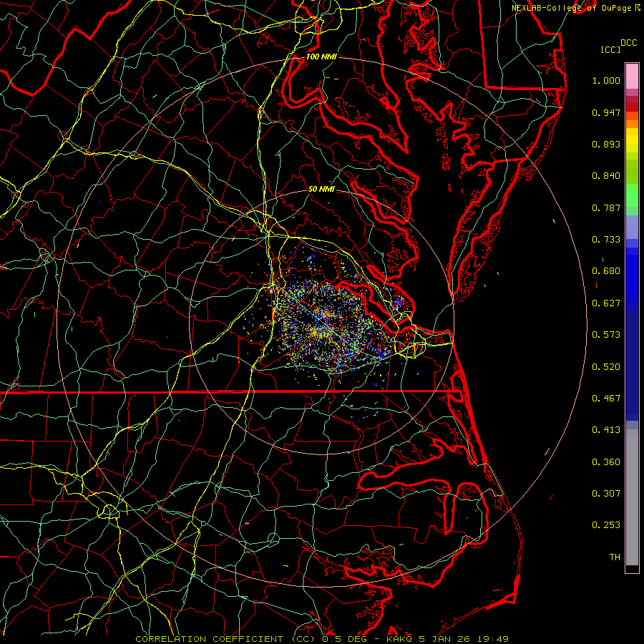Click the "CORRELATION COEFFICIENT (CC)" caption text
Screen dimensions: 644x644
225,639
